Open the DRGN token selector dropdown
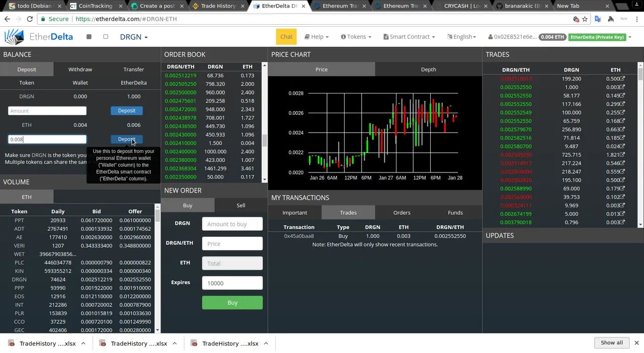The width and height of the screenshot is (644, 353). 134,37
